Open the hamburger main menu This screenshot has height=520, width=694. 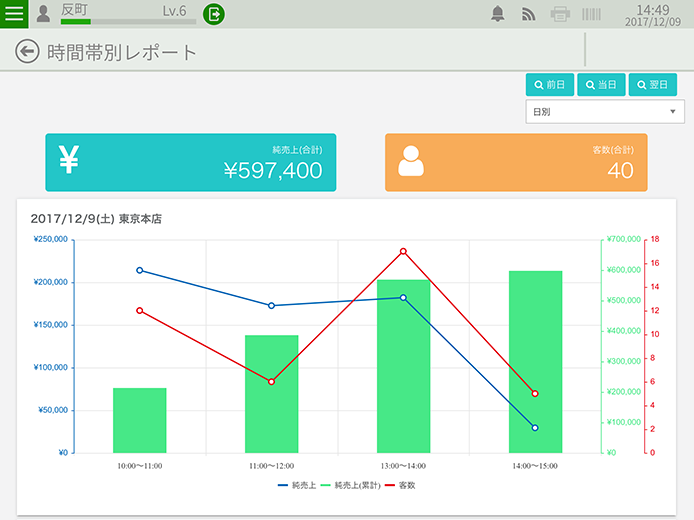15,14
